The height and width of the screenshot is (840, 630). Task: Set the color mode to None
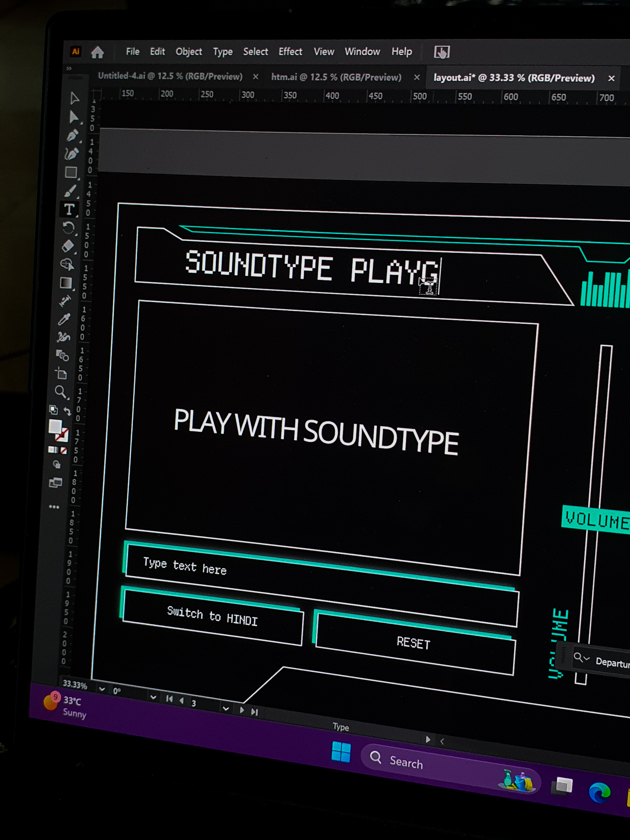point(64,451)
